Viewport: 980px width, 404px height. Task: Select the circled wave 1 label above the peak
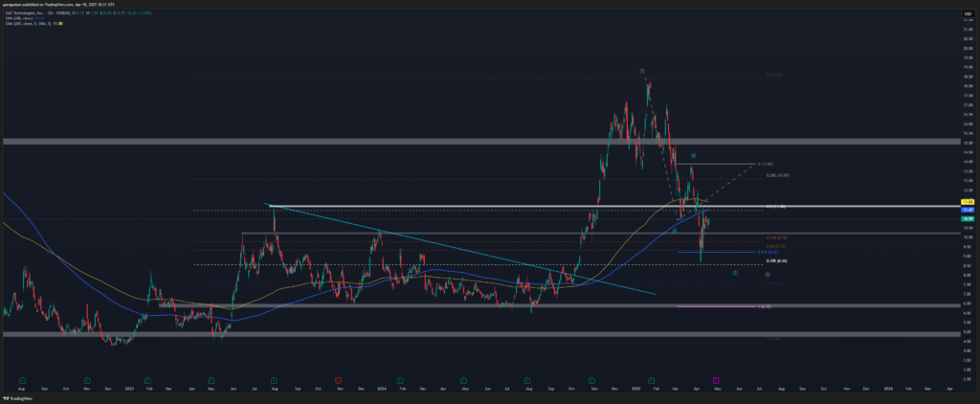[642, 71]
